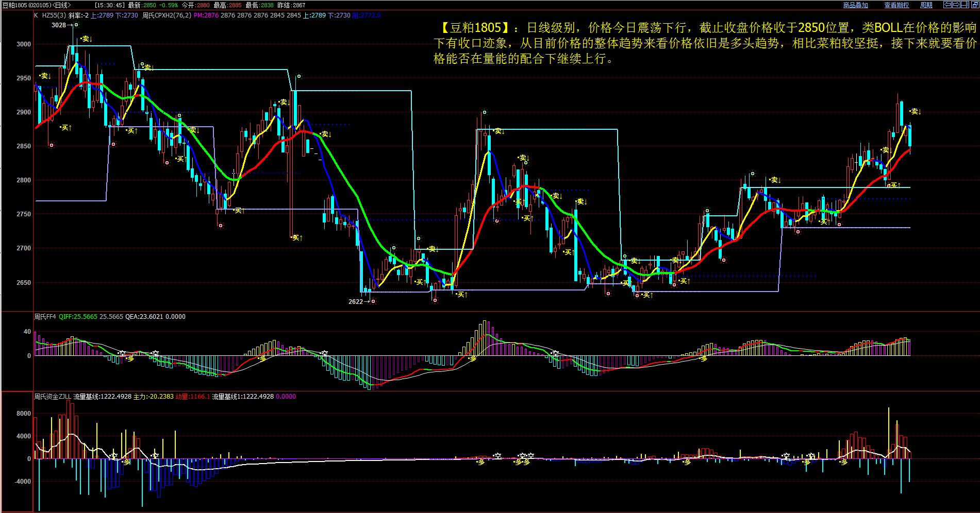Select the 周氏FF4 sub-chart indicator label
The width and height of the screenshot is (980, 513).
tap(45, 317)
